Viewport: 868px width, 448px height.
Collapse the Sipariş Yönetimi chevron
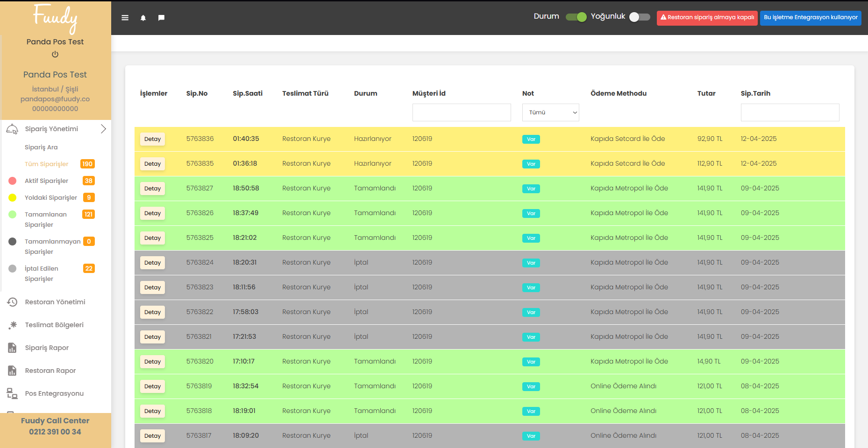(103, 129)
